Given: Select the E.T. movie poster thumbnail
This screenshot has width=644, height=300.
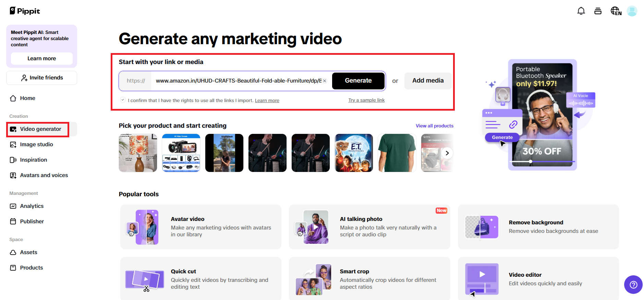Looking at the screenshot, I should point(354,153).
